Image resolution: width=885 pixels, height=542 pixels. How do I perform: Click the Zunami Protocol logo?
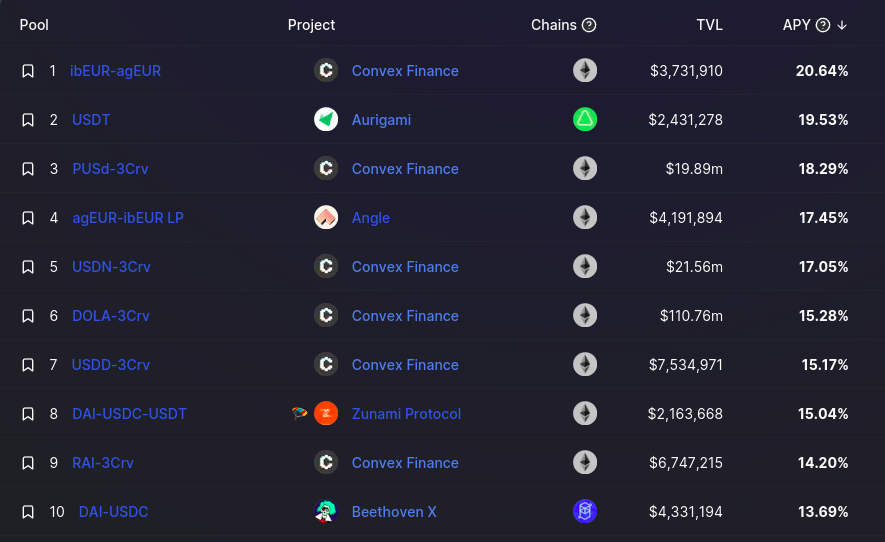click(326, 413)
